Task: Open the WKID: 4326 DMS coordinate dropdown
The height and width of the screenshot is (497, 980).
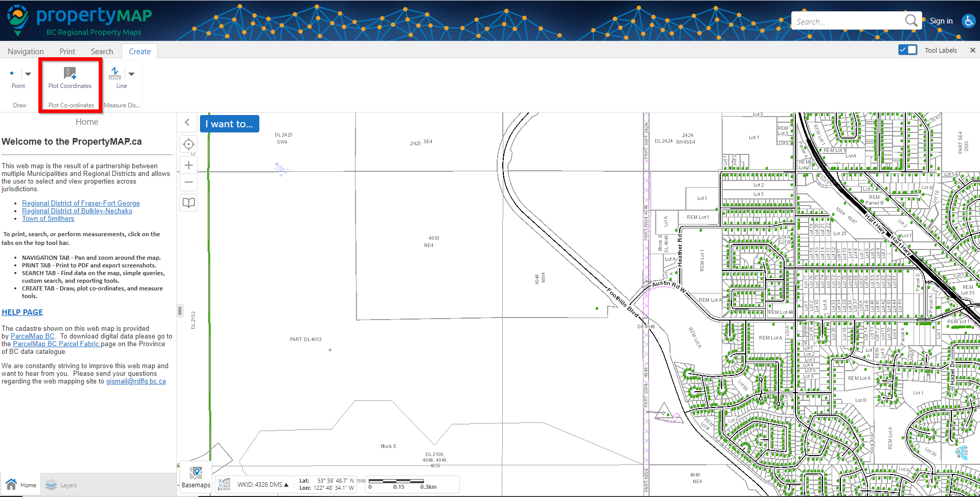Action: point(263,485)
